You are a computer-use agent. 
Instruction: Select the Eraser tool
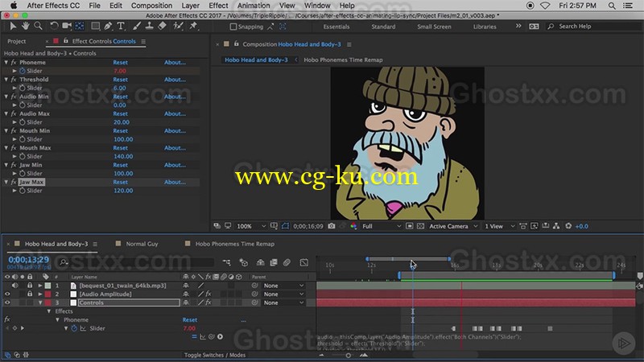pyautogui.click(x=163, y=27)
